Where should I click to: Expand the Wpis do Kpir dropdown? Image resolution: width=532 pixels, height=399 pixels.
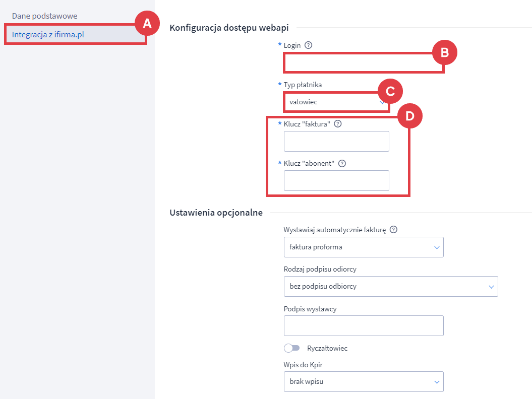(363, 381)
